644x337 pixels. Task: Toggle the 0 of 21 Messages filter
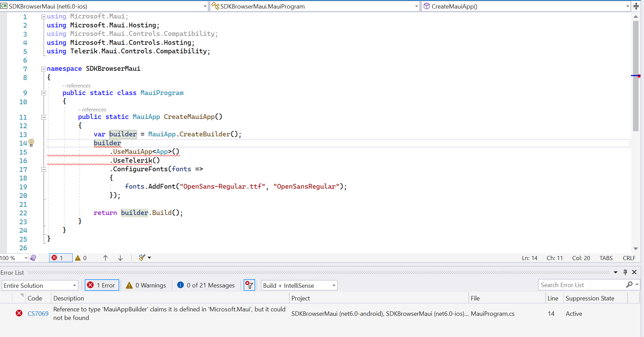(x=206, y=285)
